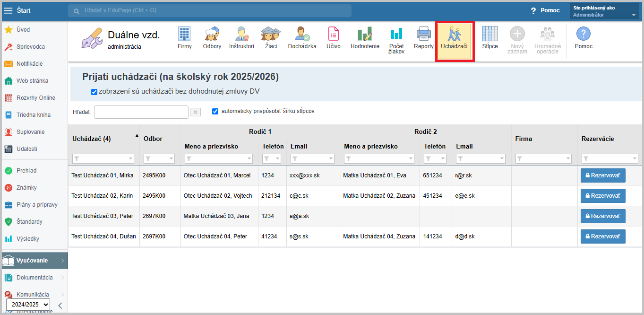644x315 pixels.
Task: Reserve Test Uchádzač 02, Karin
Action: 603,196
